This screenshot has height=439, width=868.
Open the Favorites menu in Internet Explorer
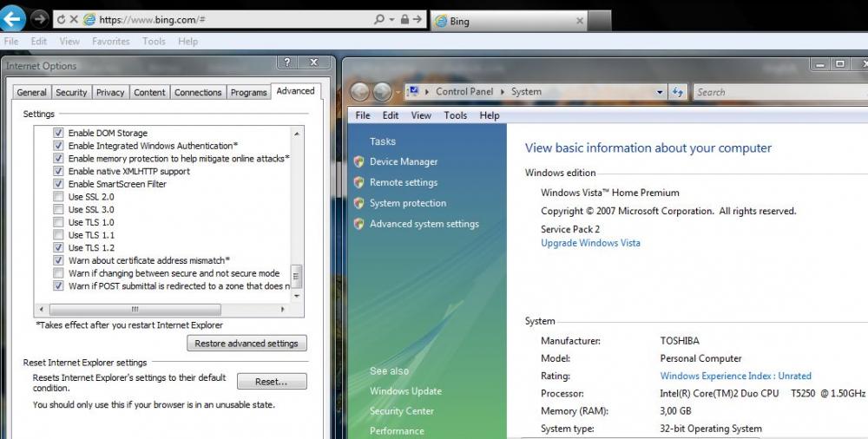(x=111, y=41)
